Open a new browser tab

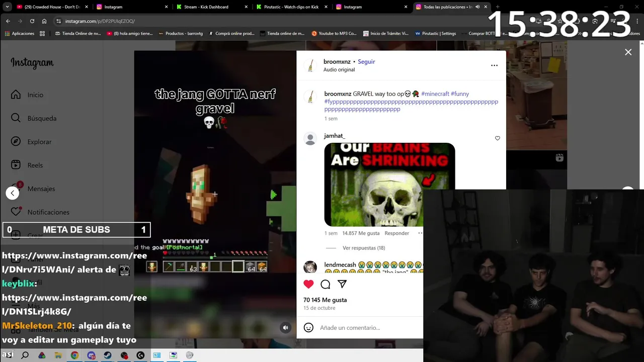498,7
